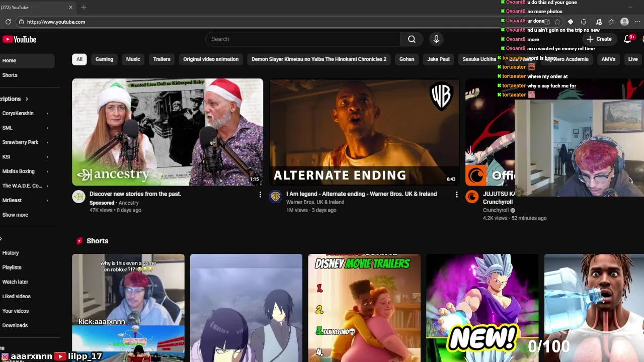Screen dimensions: 644x362
Task: Click inside the YouTube search field
Action: (303, 39)
